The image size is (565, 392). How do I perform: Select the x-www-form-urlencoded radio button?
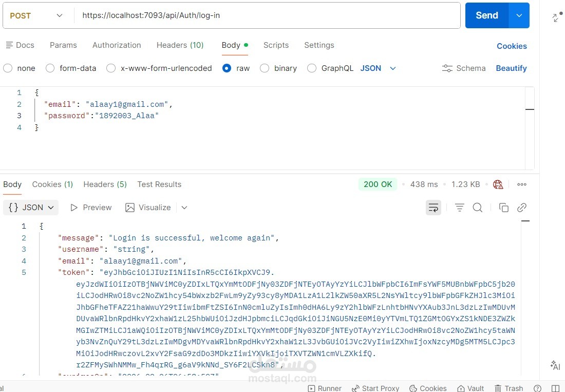pyautogui.click(x=111, y=68)
